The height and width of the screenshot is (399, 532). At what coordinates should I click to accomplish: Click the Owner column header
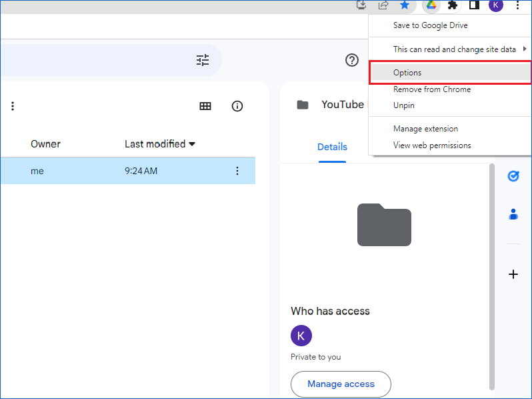click(x=45, y=144)
